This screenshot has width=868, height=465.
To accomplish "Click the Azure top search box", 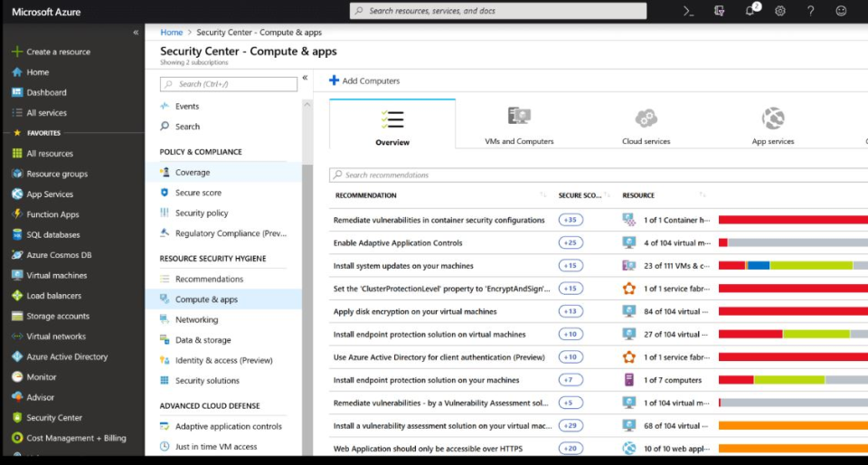I will (498, 11).
